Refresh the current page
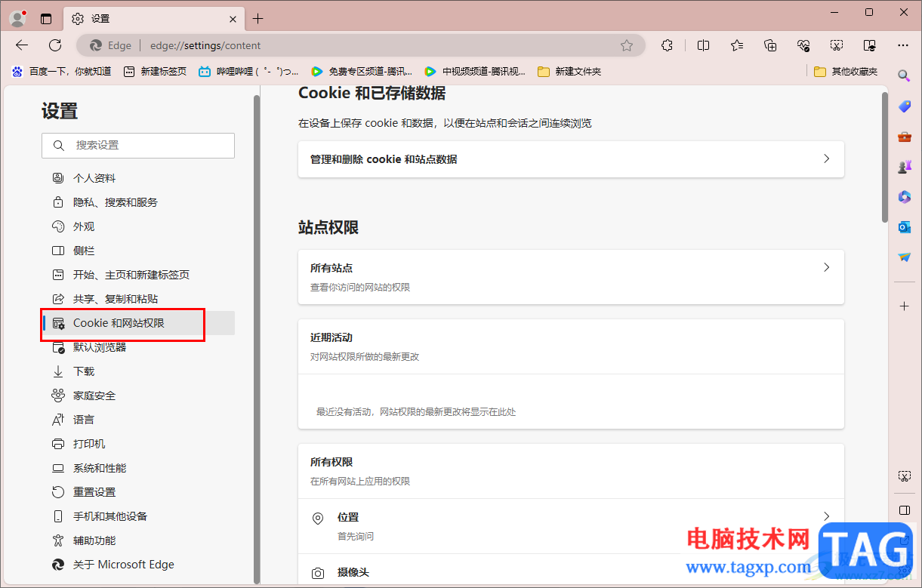 click(55, 45)
